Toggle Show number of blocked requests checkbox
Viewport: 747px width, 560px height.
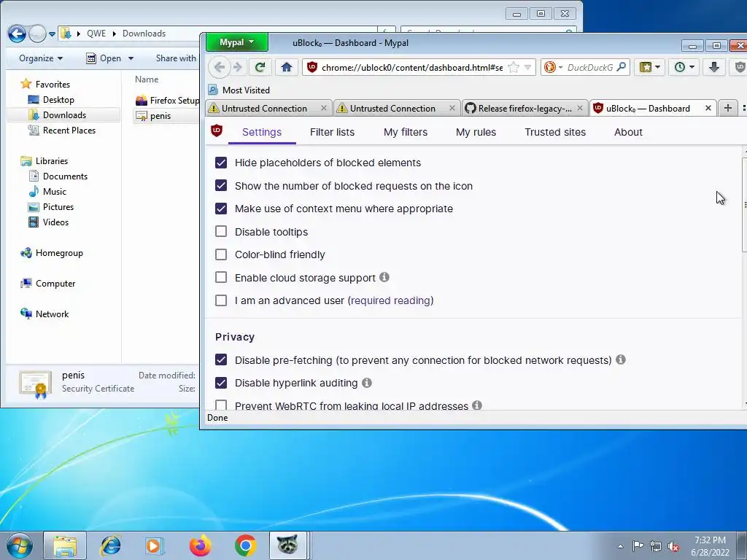tap(221, 185)
